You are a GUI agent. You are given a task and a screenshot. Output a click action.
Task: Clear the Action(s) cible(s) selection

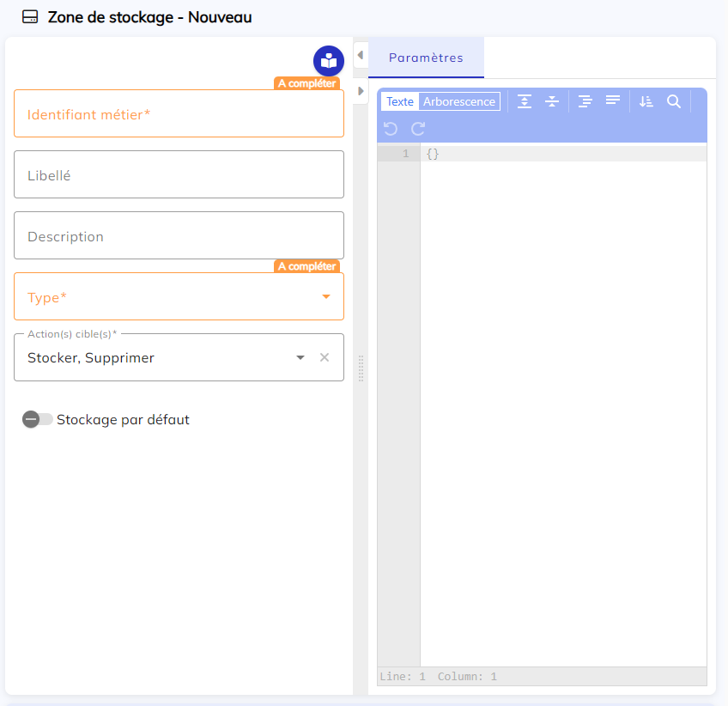[325, 357]
